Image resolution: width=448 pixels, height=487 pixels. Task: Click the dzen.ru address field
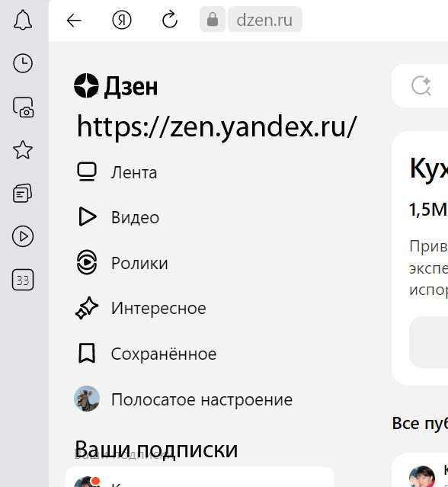point(265,20)
